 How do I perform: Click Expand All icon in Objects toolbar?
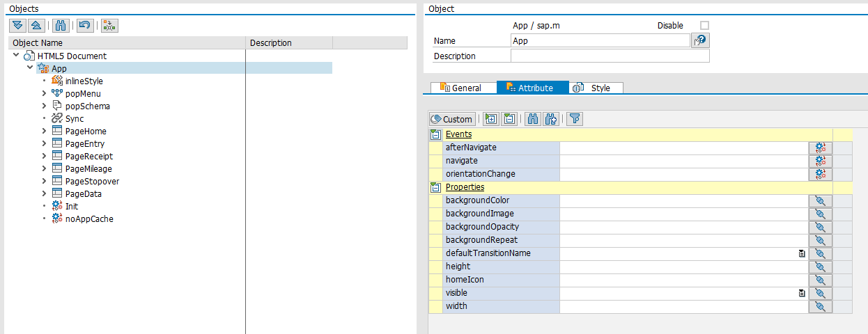click(18, 25)
